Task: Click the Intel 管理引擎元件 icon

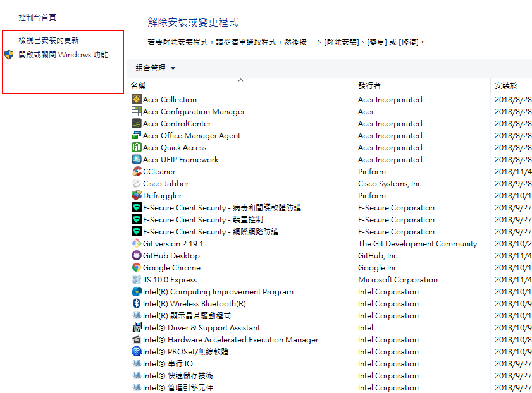Action: pyautogui.click(x=137, y=387)
